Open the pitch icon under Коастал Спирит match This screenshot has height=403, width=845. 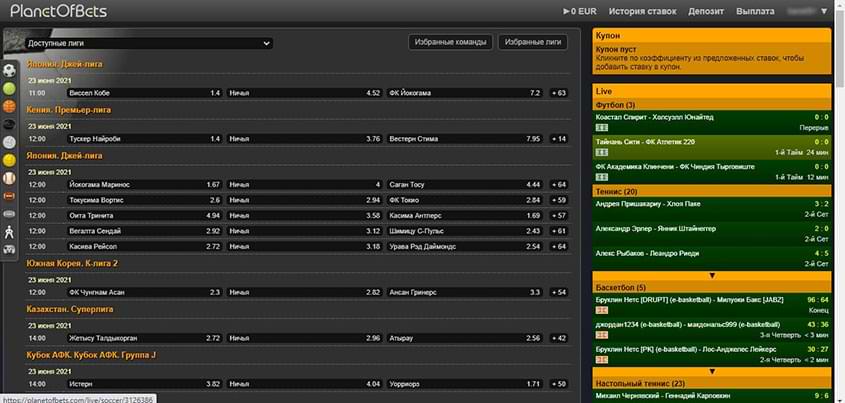[x=601, y=128]
